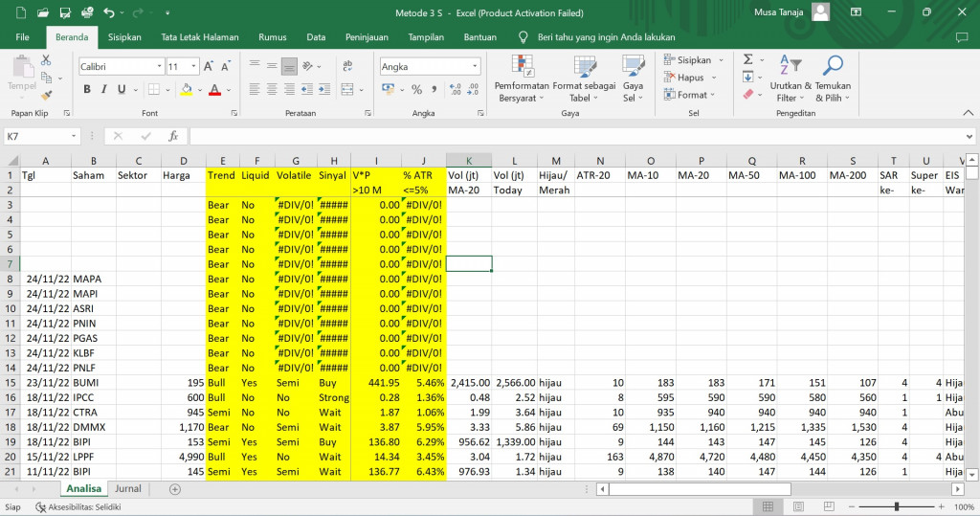The height and width of the screenshot is (516, 980).
Task: Click the Format Painter brush icon
Action: tap(46, 96)
